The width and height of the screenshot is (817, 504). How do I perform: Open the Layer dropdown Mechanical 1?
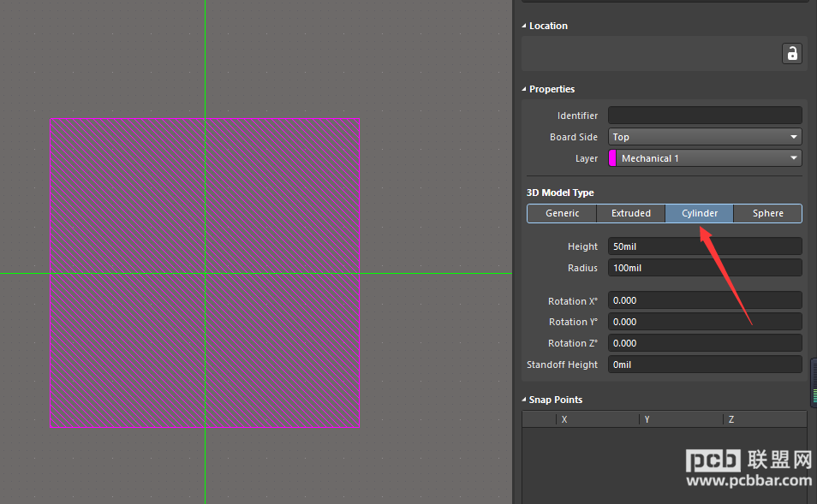(x=705, y=158)
